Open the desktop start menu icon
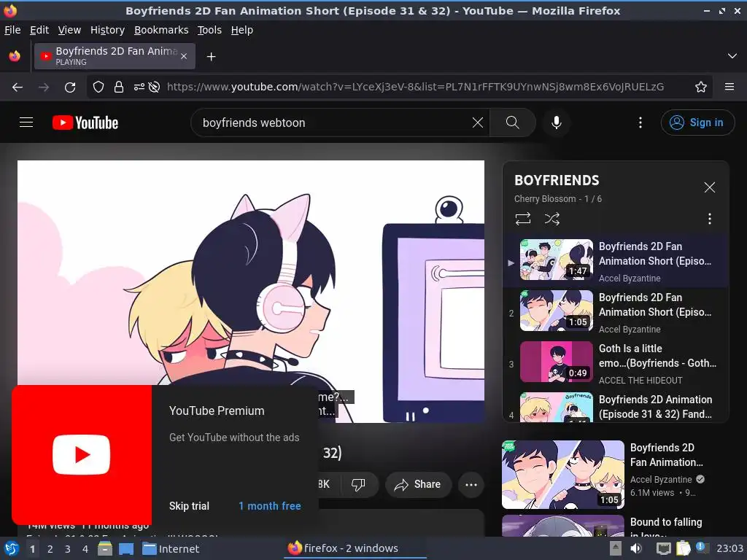This screenshot has height=560, width=747. [x=11, y=548]
